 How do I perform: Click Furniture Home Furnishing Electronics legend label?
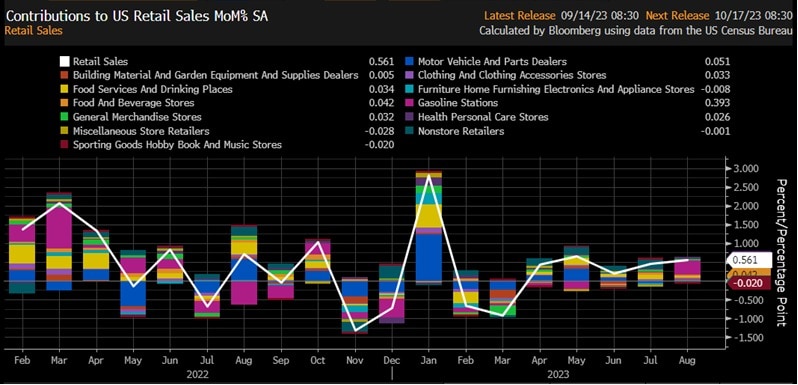556,89
